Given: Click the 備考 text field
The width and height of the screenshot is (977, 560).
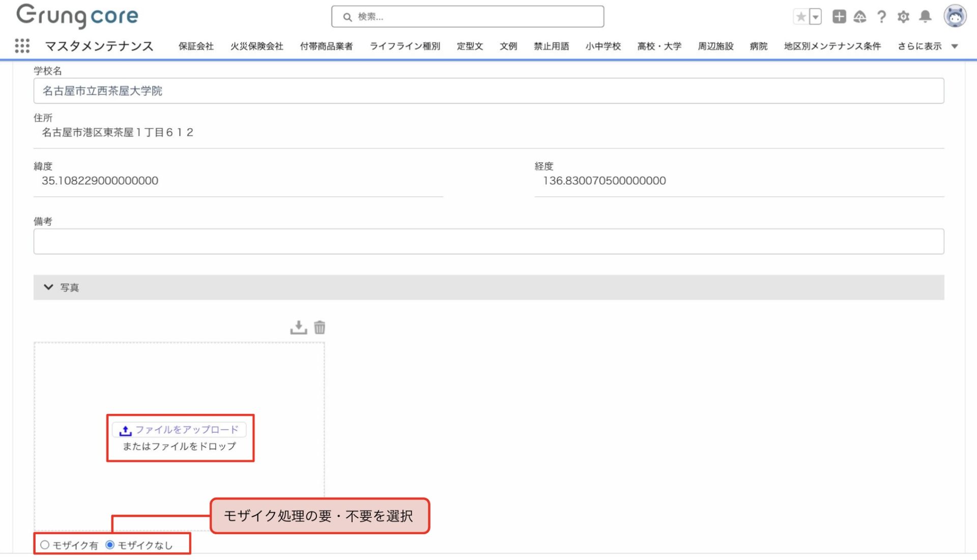Looking at the screenshot, I should pyautogui.click(x=489, y=241).
